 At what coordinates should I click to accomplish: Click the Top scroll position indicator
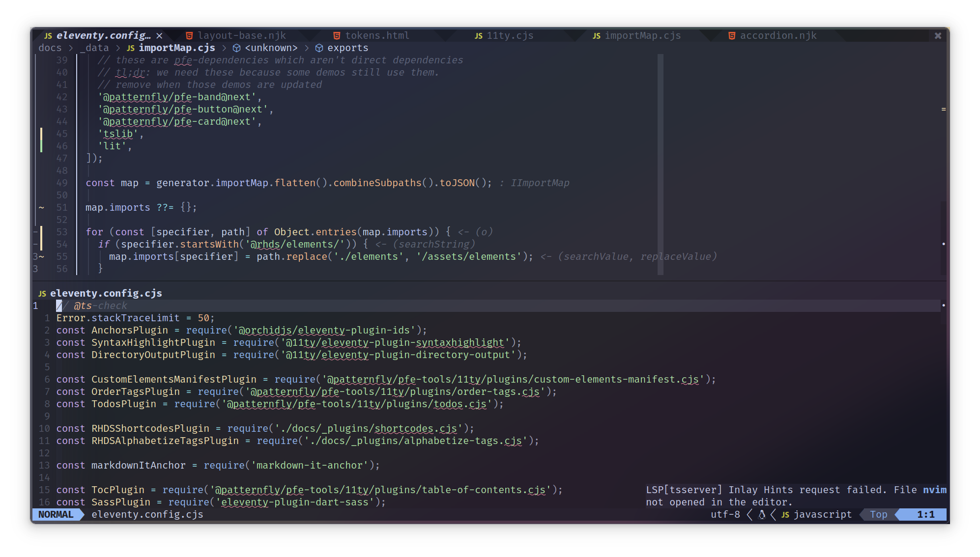point(878,514)
